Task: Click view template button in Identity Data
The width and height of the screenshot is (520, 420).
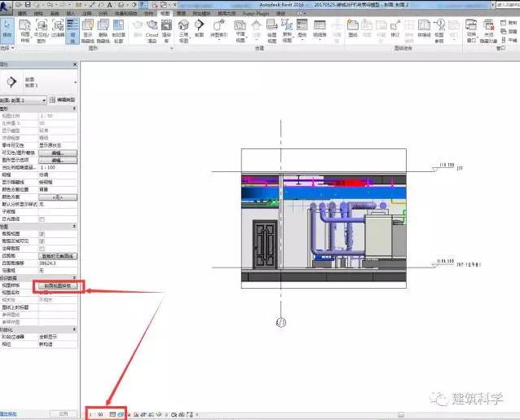Action: click(58, 285)
